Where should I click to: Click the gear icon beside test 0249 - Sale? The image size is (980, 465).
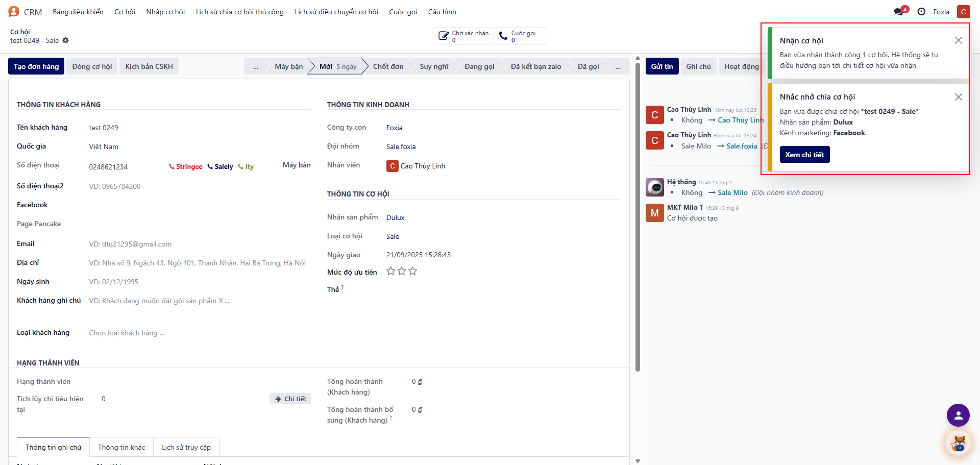(65, 40)
